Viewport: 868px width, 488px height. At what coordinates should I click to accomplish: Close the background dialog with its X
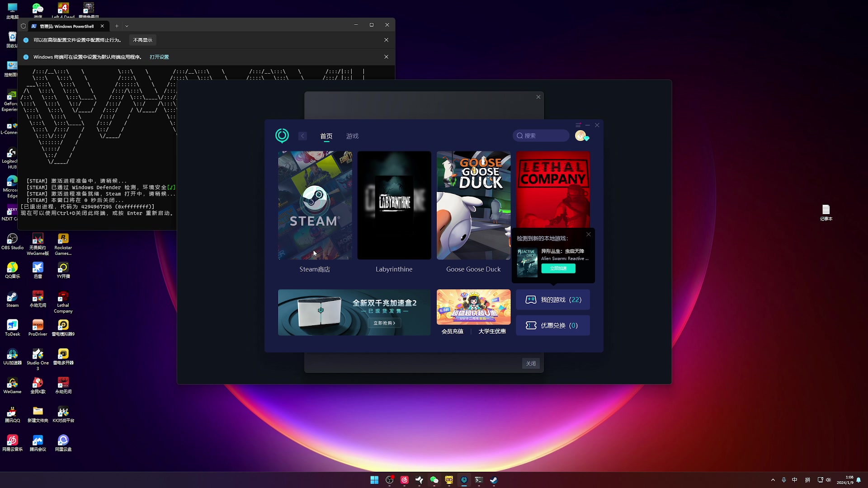click(x=538, y=97)
